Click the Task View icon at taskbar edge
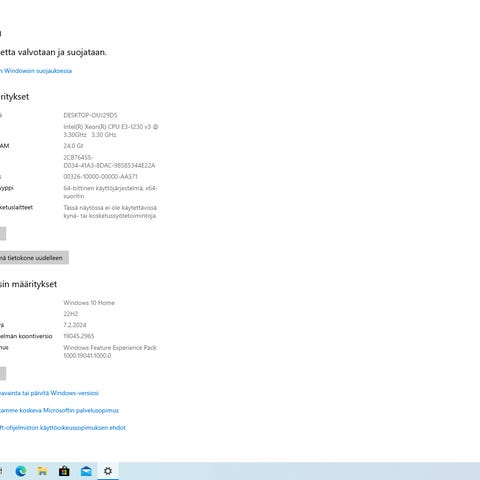Screen dimensions: 480x480 [1, 471]
